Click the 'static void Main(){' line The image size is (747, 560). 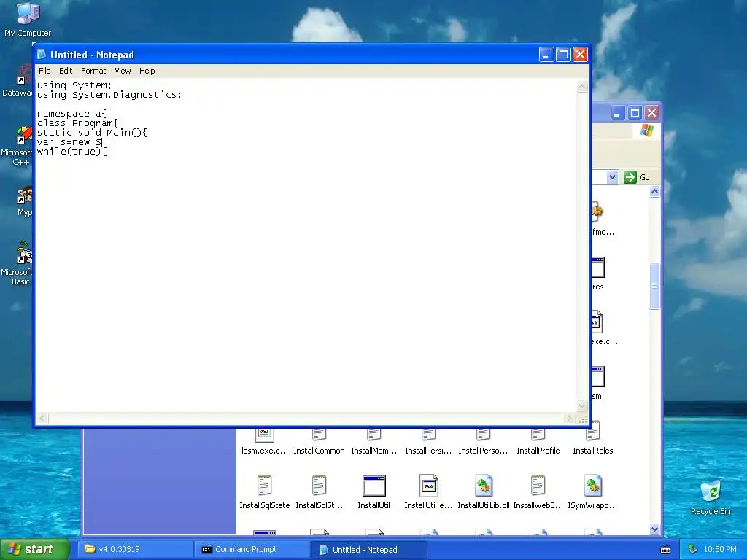coord(93,133)
